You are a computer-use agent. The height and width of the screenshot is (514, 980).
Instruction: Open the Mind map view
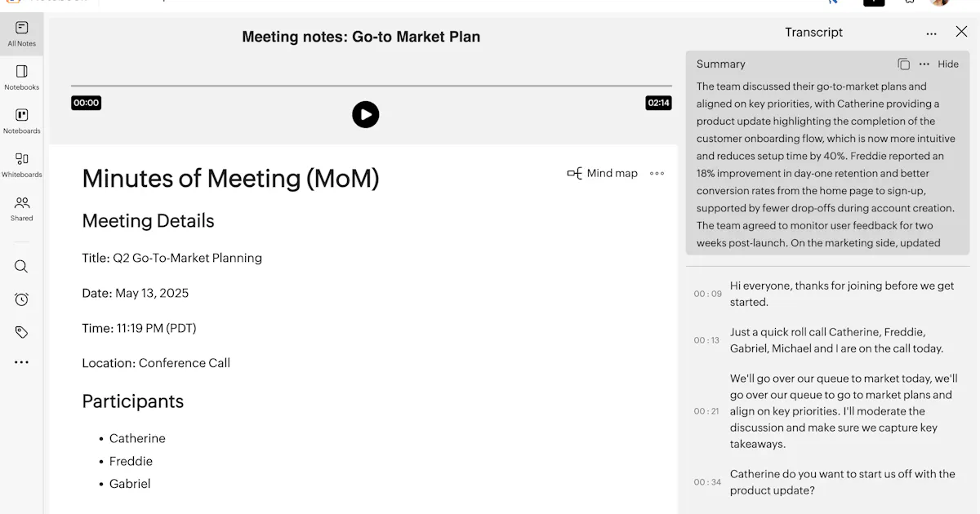click(602, 173)
